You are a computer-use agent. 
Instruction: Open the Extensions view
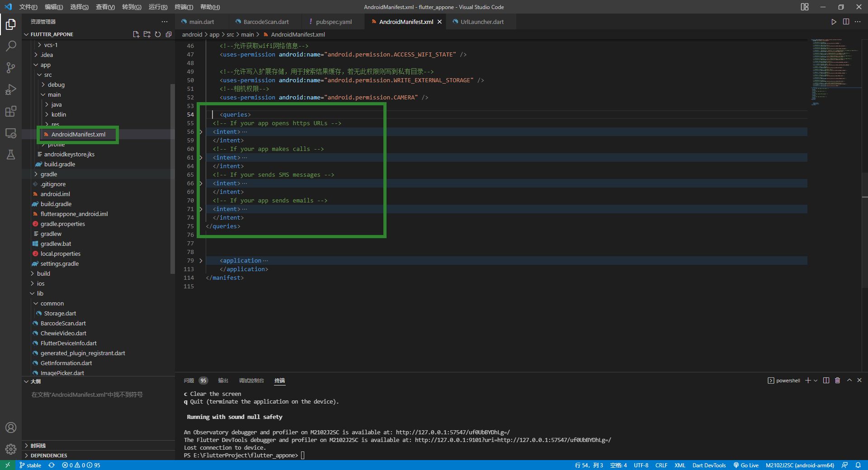(x=11, y=111)
